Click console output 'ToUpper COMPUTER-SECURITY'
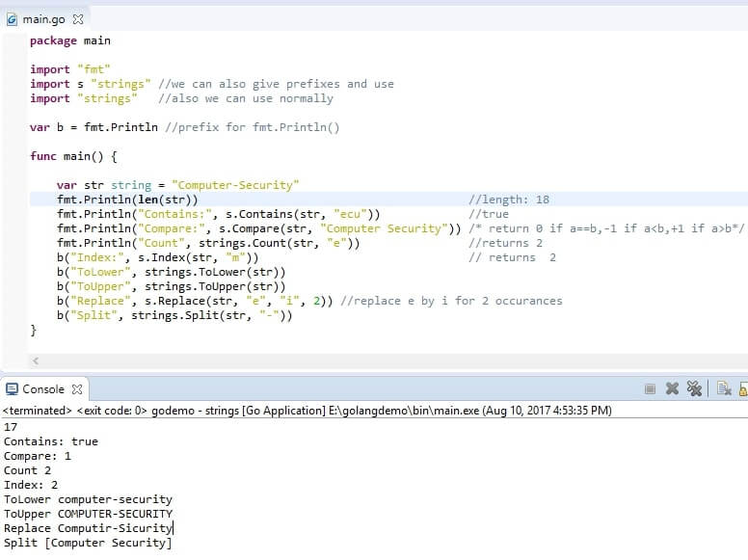748x560 pixels. 88,514
